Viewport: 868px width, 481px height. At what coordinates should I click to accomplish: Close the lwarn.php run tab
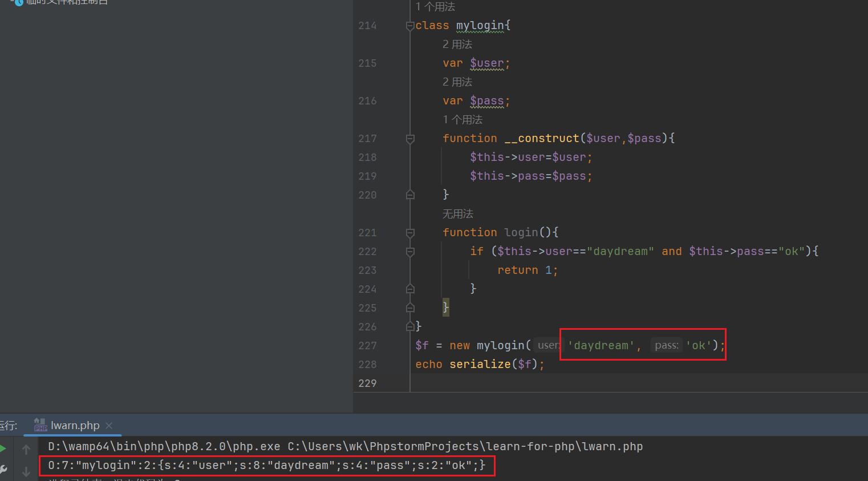tap(109, 426)
